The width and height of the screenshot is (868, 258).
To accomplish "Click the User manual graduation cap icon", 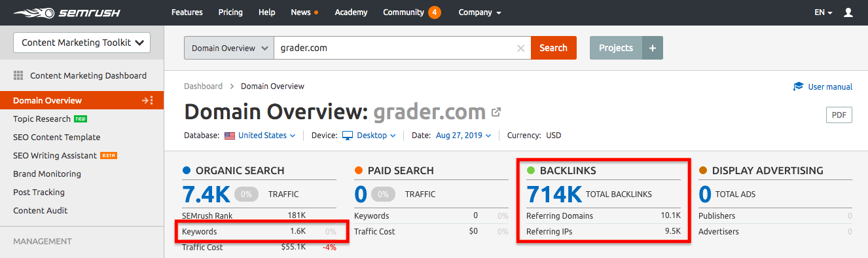I will [x=798, y=86].
